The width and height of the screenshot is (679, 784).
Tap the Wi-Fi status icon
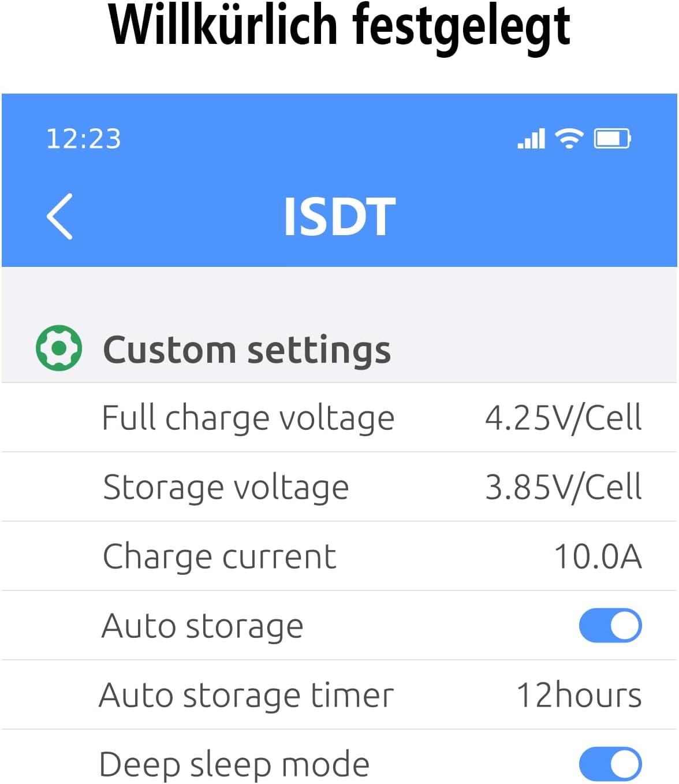(x=569, y=139)
